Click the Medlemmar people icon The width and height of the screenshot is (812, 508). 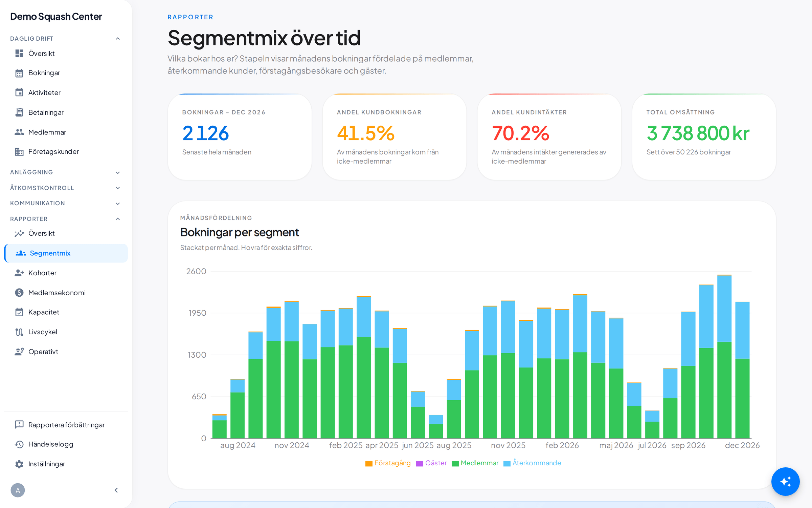[19, 132]
